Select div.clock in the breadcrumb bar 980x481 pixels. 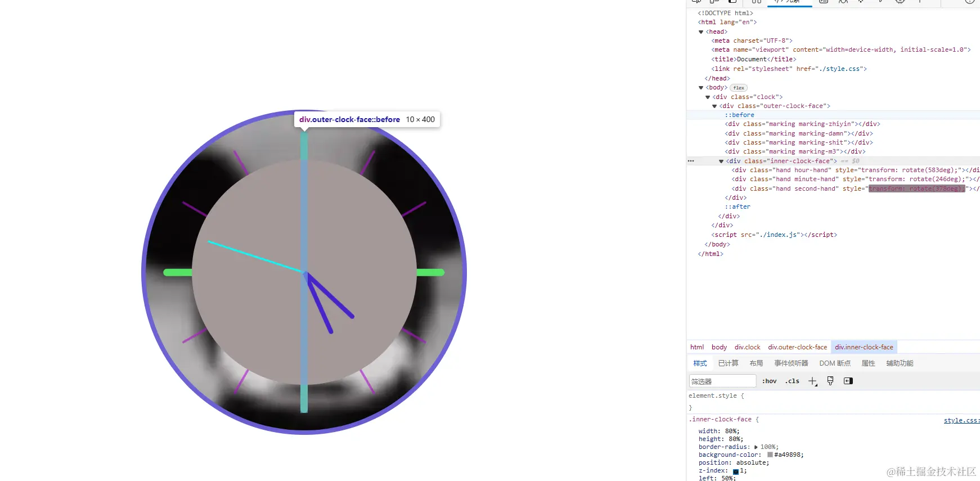pyautogui.click(x=747, y=347)
